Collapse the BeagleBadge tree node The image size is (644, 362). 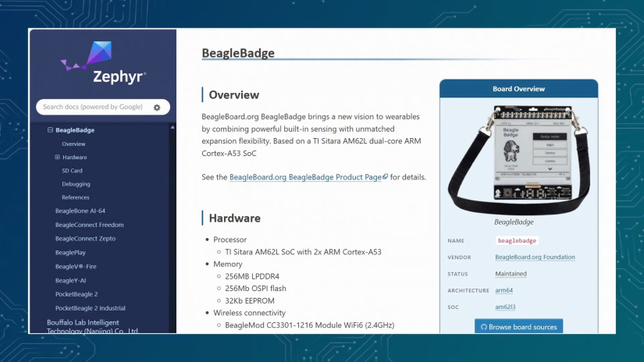tap(50, 130)
